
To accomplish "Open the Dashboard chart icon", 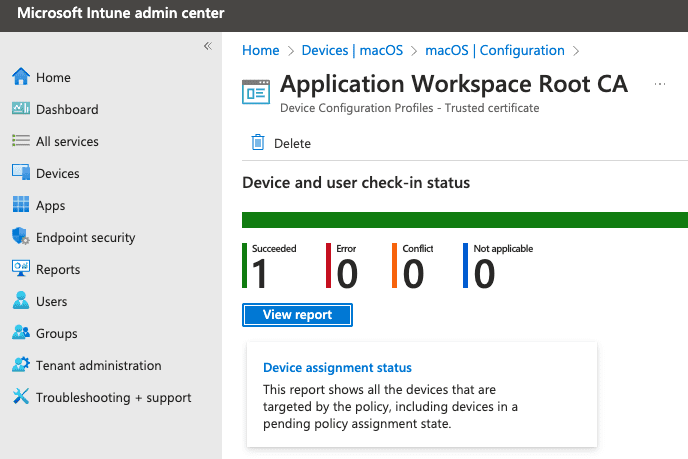I will coord(20,109).
